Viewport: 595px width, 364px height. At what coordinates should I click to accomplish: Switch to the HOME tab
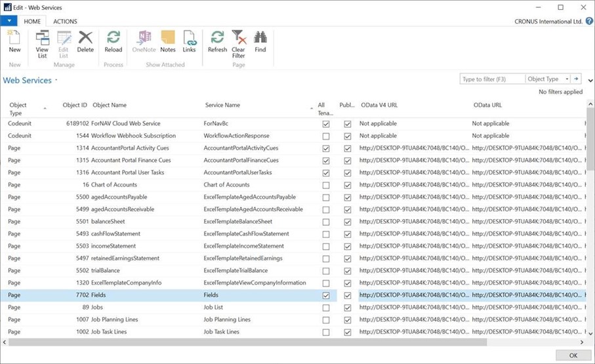point(32,21)
